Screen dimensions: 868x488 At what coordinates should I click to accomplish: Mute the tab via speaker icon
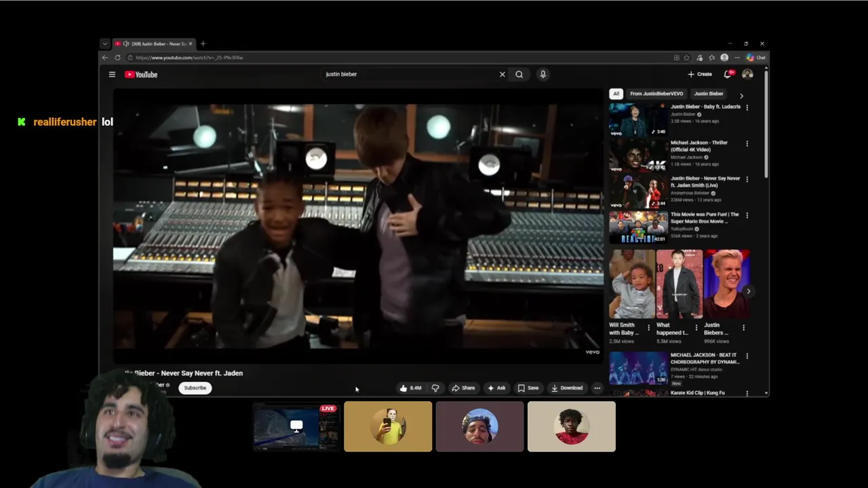(126, 43)
